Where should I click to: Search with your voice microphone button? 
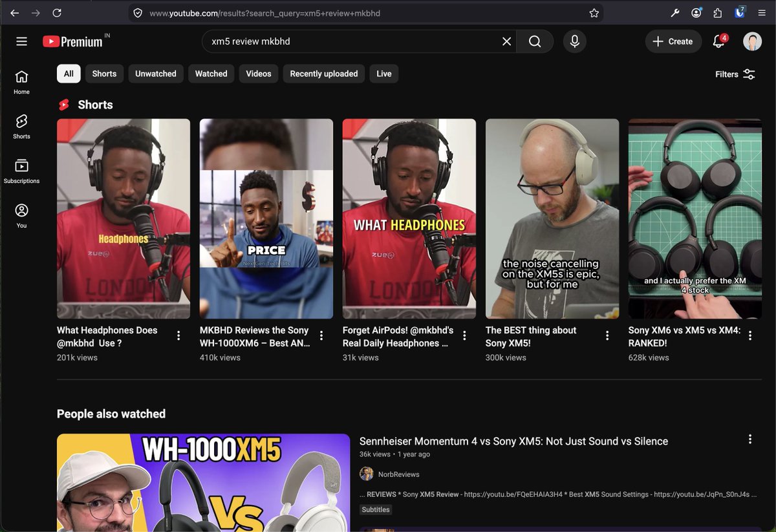tap(574, 41)
